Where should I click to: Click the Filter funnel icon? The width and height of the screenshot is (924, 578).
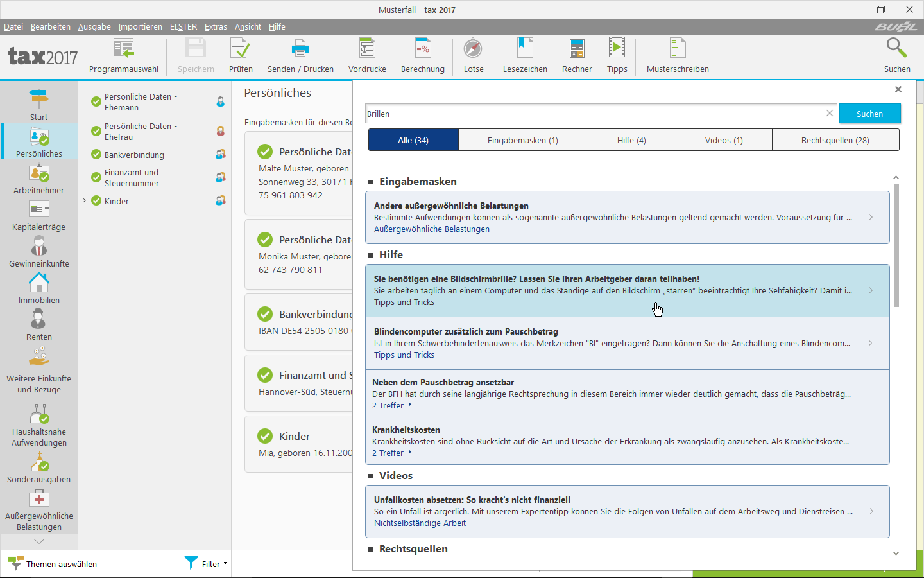[x=191, y=563]
